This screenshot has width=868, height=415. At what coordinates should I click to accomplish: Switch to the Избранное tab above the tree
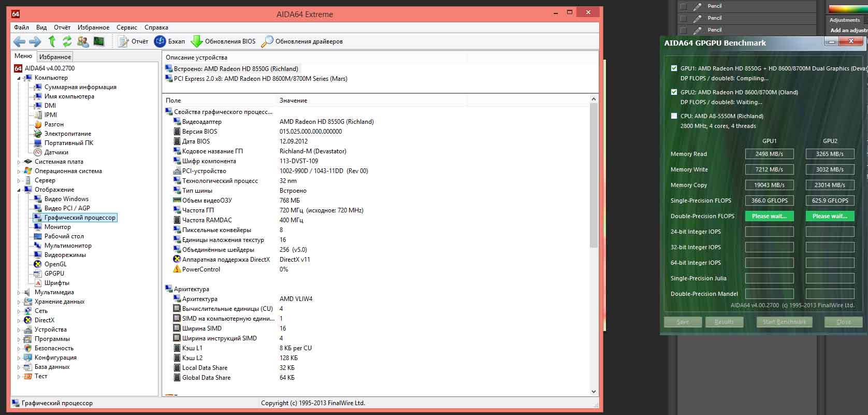(55, 57)
